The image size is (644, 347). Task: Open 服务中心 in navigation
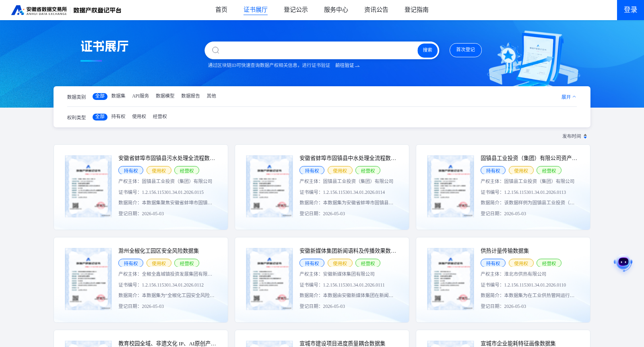[336, 10]
